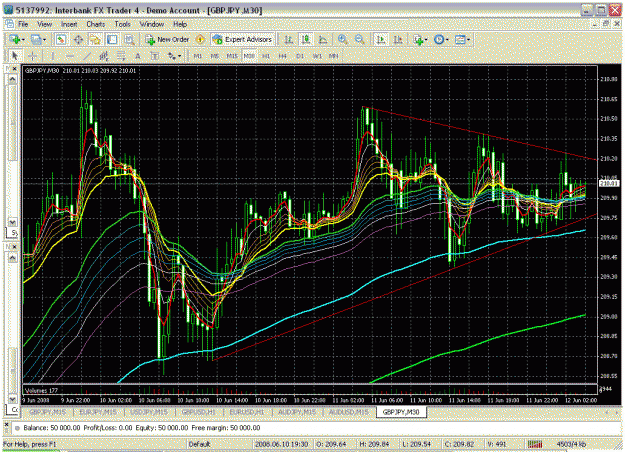Select the Fibonacci Retracement tool
Viewport: 625px width, 452px height.
coord(121,56)
